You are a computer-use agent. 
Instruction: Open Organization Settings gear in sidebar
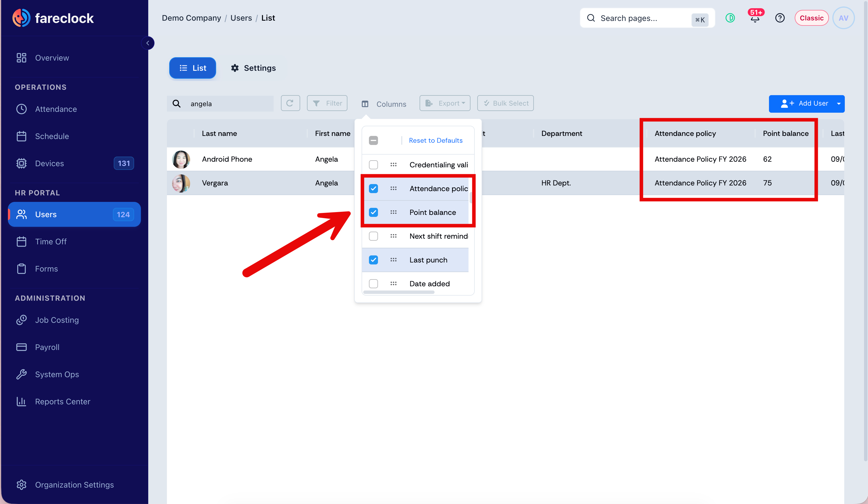[x=21, y=484]
